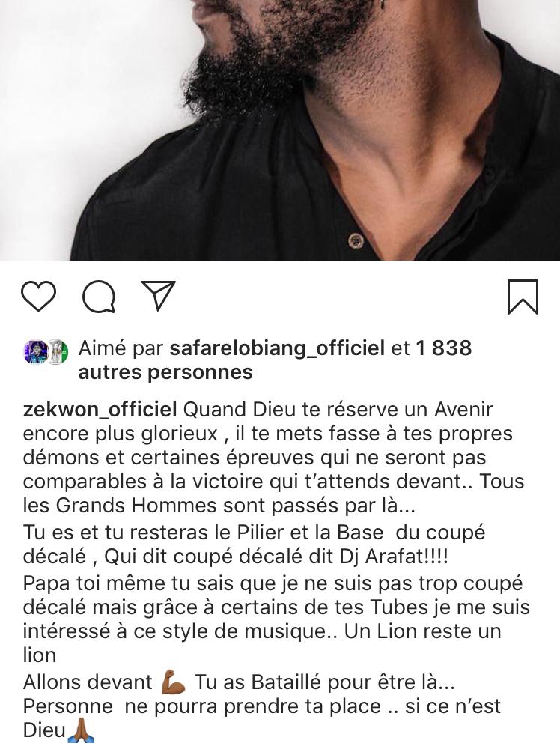560x746 pixels.
Task: Tap the bearded man's post photo
Action: pos(280,130)
